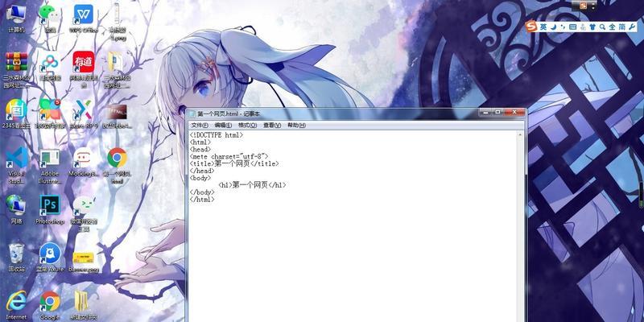Switch Sogou input language via 英 button

coord(543,27)
